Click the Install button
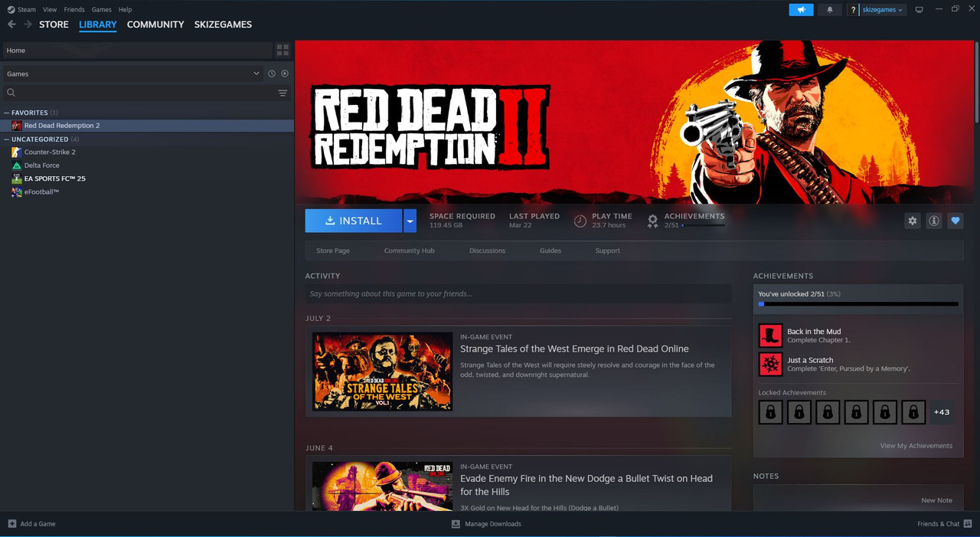980x537 pixels. (354, 221)
